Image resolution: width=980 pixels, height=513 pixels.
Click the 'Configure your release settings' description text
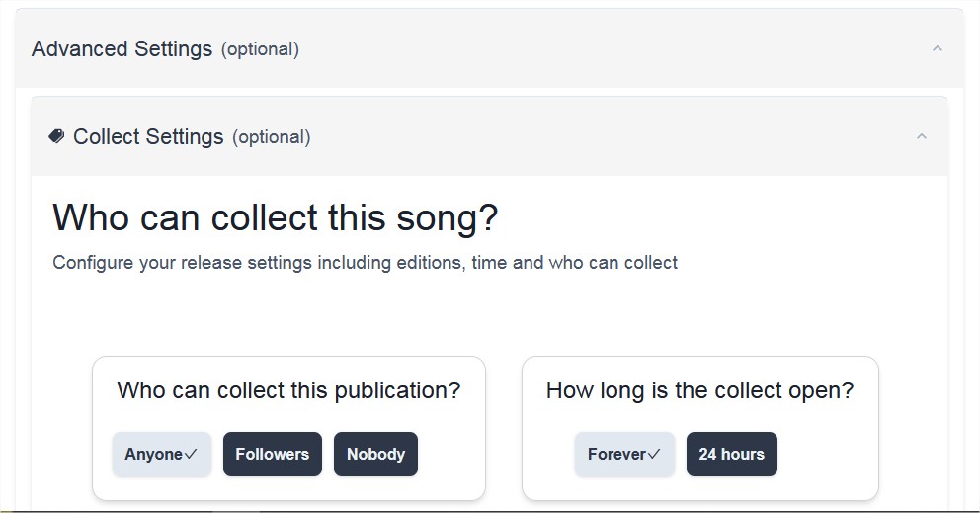pos(365,263)
